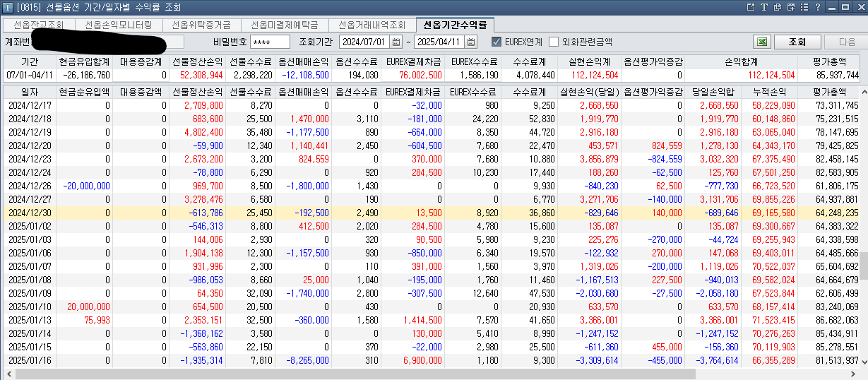This screenshot has height=380, width=868.
Task: Click the scrollbar up arrow of the daily table
Action: pyautogui.click(x=864, y=92)
